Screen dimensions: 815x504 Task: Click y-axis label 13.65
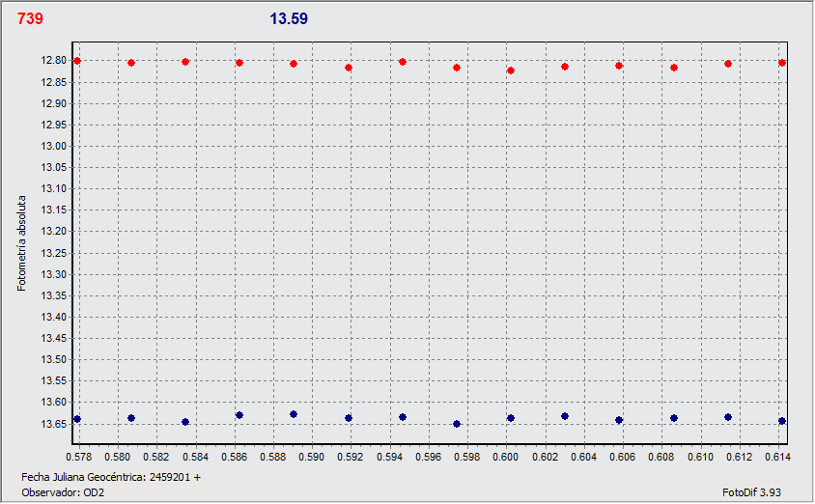tap(54, 424)
